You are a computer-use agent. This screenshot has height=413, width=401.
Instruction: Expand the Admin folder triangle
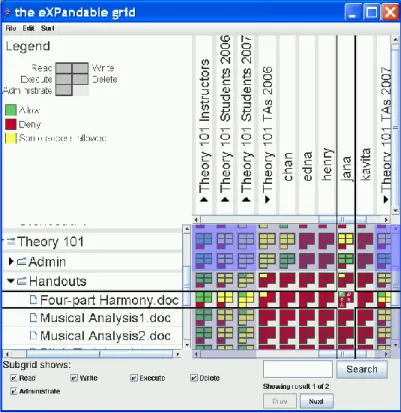pyautogui.click(x=11, y=262)
